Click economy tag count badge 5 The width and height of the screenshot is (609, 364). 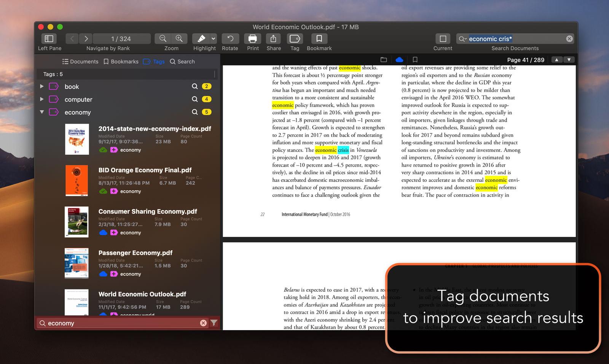click(207, 112)
